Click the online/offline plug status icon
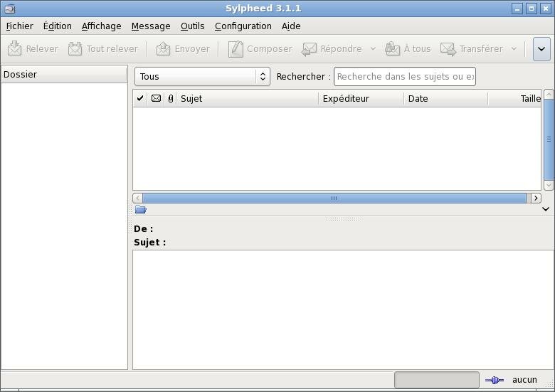This screenshot has height=392, width=555. coord(495,380)
